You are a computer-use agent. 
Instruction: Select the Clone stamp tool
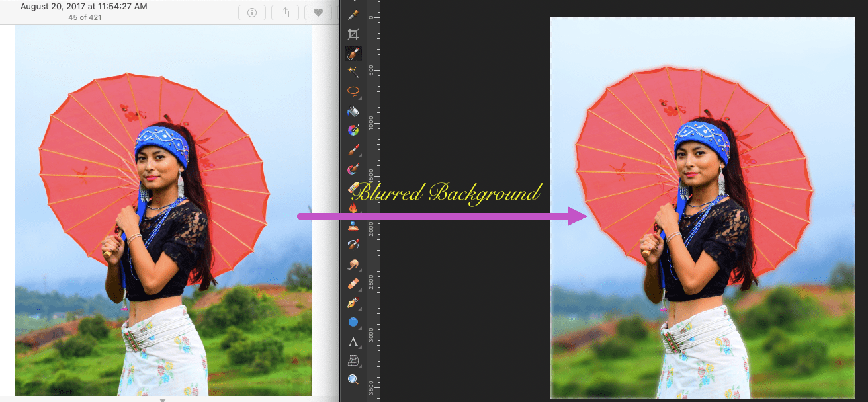tap(353, 226)
